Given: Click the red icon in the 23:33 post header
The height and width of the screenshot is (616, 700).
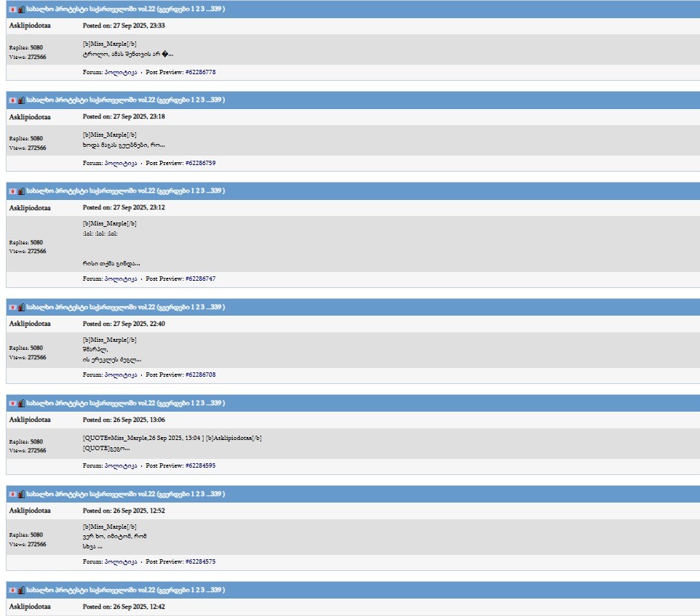Looking at the screenshot, I should (x=12, y=9).
